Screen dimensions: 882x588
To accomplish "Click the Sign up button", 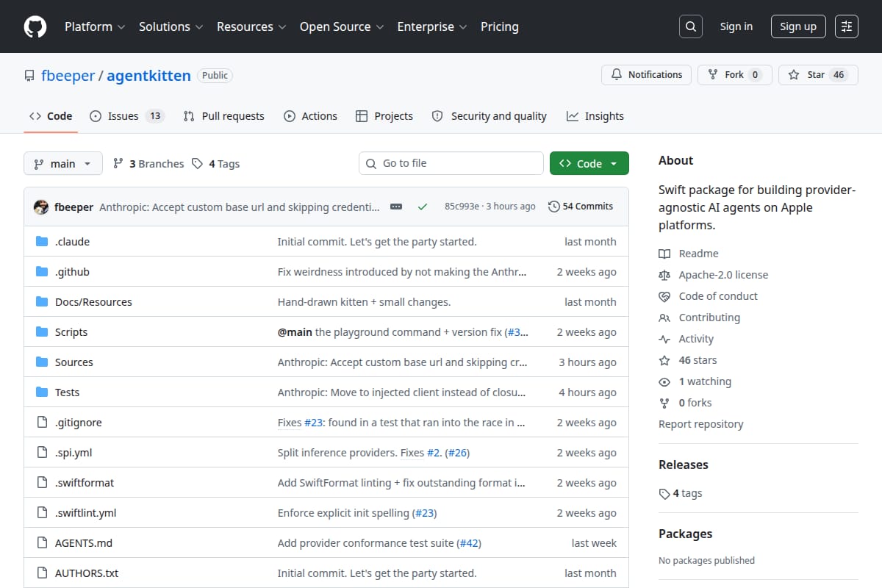I will click(x=798, y=26).
